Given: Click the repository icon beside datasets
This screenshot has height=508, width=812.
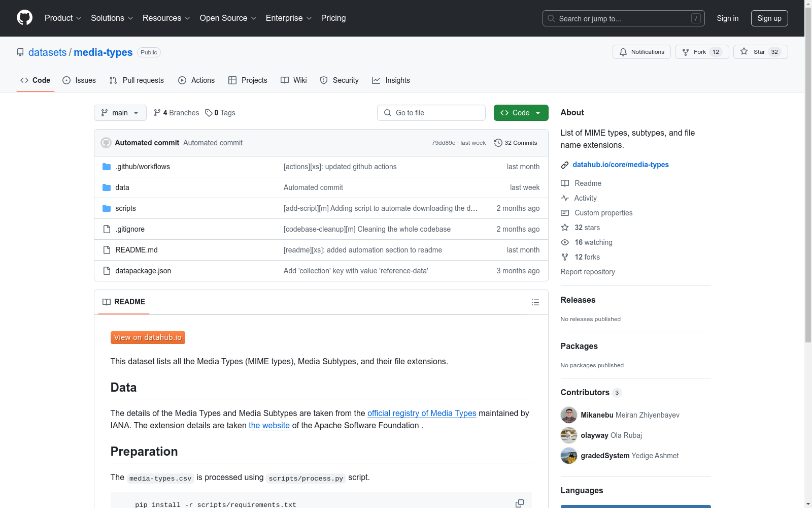Looking at the screenshot, I should [20, 52].
